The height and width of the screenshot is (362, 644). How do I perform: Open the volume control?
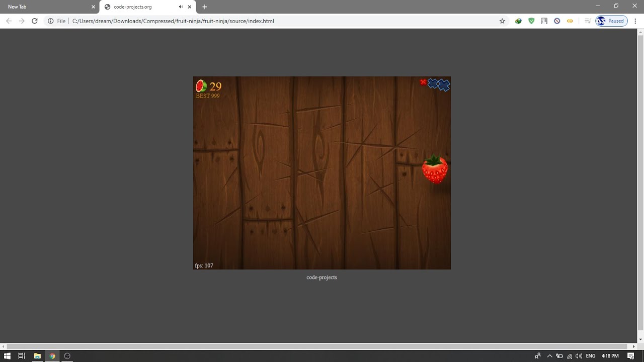[579, 356]
